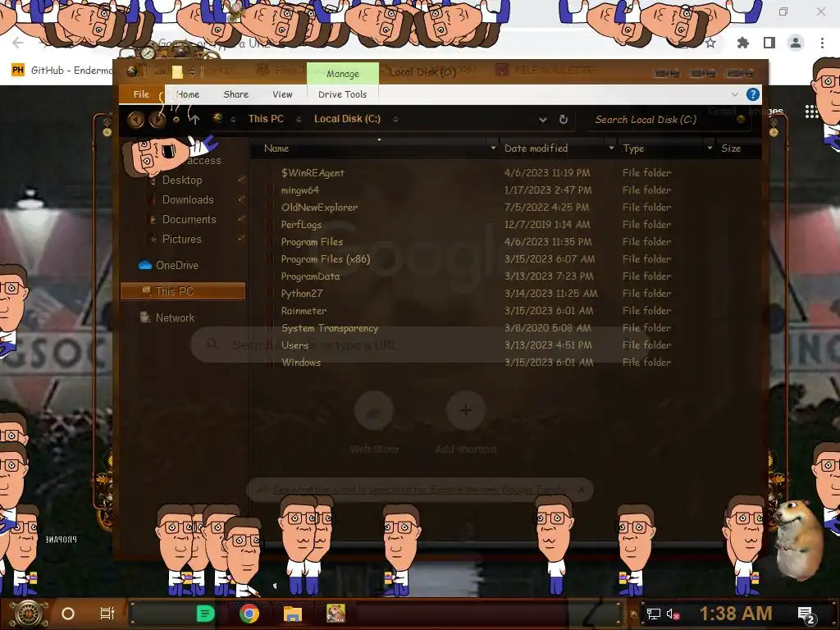Open Chrome three-dot menu
840x630 pixels.
pos(822,43)
